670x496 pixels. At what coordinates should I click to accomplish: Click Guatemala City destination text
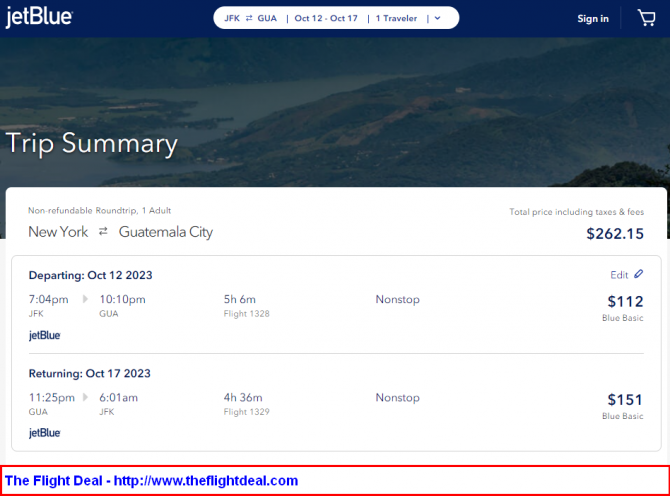coord(166,232)
